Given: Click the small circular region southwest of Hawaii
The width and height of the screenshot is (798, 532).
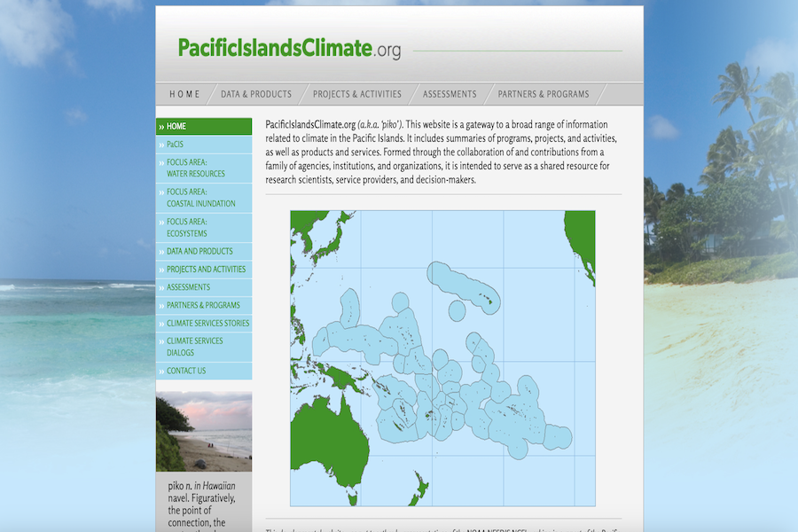Looking at the screenshot, I should click(x=457, y=310).
